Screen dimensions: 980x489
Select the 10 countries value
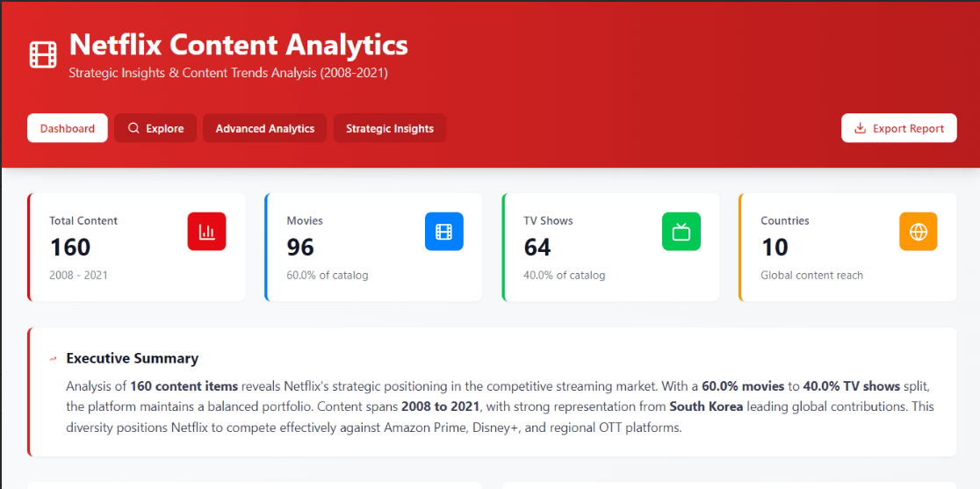pyautogui.click(x=775, y=248)
